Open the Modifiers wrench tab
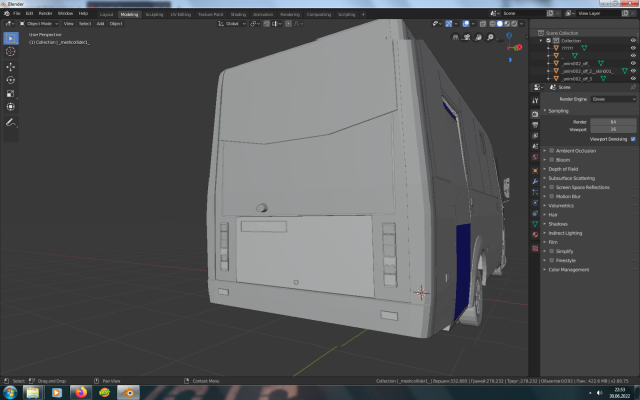The image size is (640, 400). pyautogui.click(x=535, y=181)
